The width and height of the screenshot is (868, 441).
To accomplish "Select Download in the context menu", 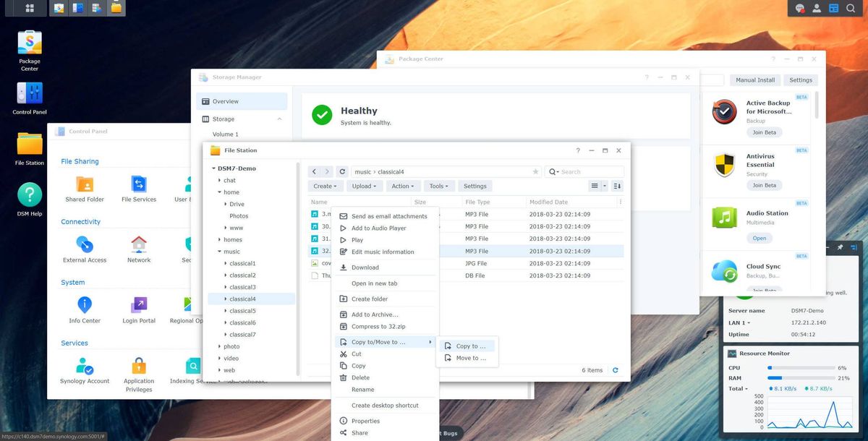I will tap(385, 267).
